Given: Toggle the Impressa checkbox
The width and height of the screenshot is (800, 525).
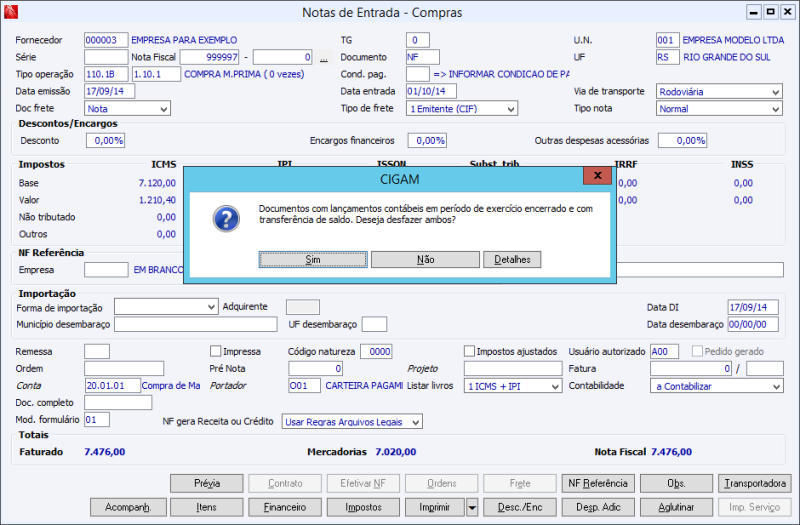Looking at the screenshot, I should coord(215,351).
